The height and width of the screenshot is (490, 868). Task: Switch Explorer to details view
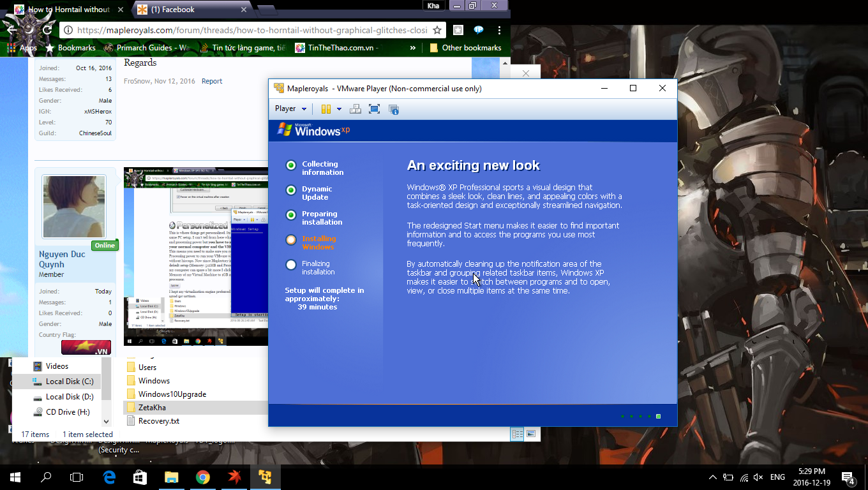pyautogui.click(x=517, y=434)
